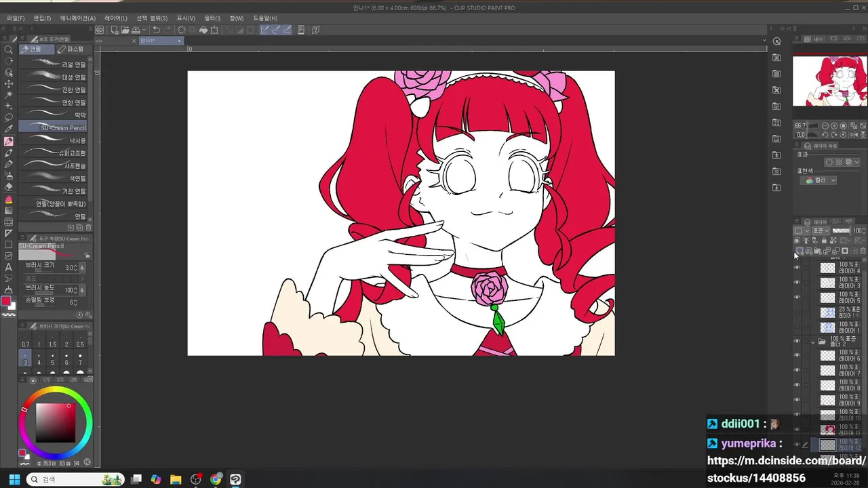The image size is (868, 488).
Task: Adjust the layer opacity 100 stepper
Action: [x=863, y=230]
